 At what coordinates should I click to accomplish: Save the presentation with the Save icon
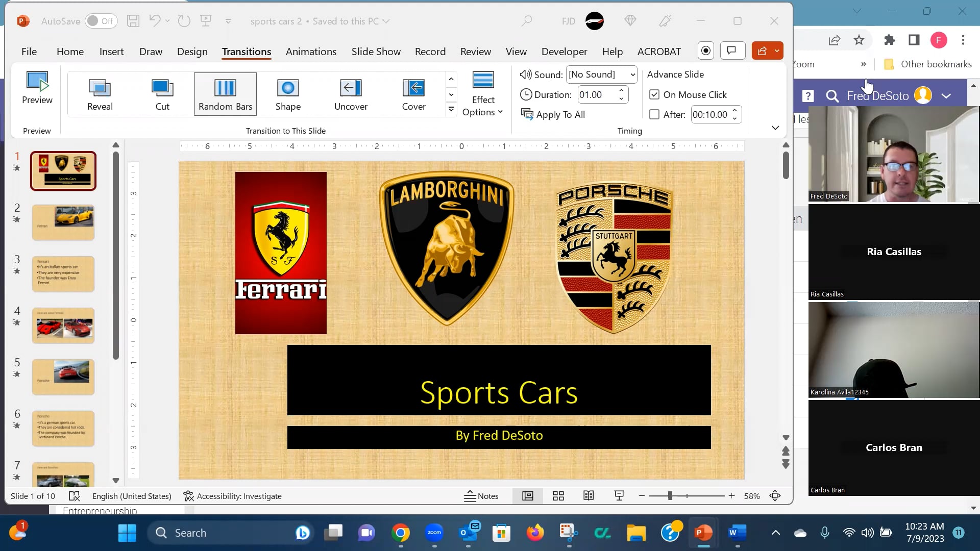[x=133, y=21]
